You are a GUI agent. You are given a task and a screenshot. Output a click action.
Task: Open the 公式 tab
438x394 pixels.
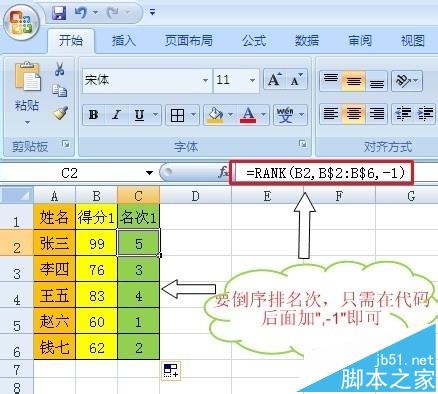[254, 41]
